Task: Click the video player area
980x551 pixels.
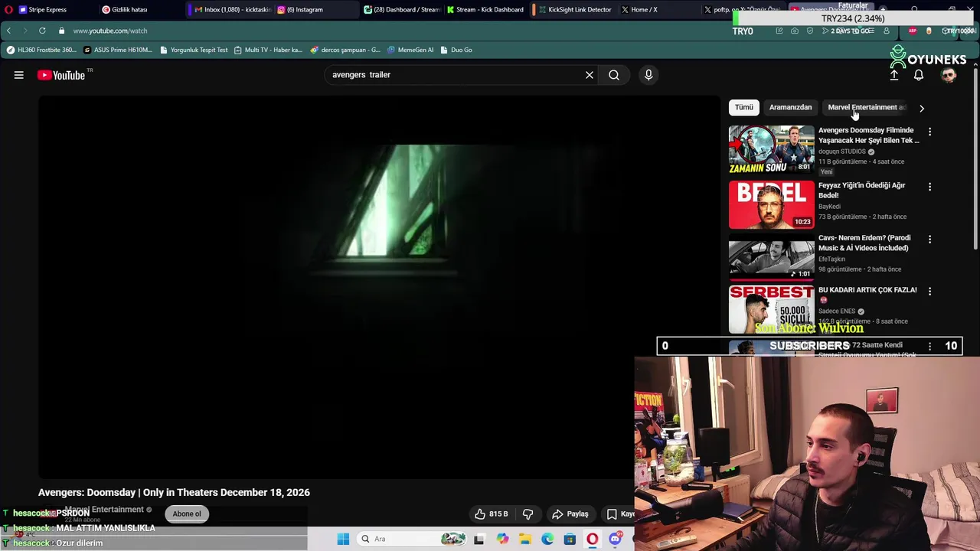Action: (x=379, y=287)
